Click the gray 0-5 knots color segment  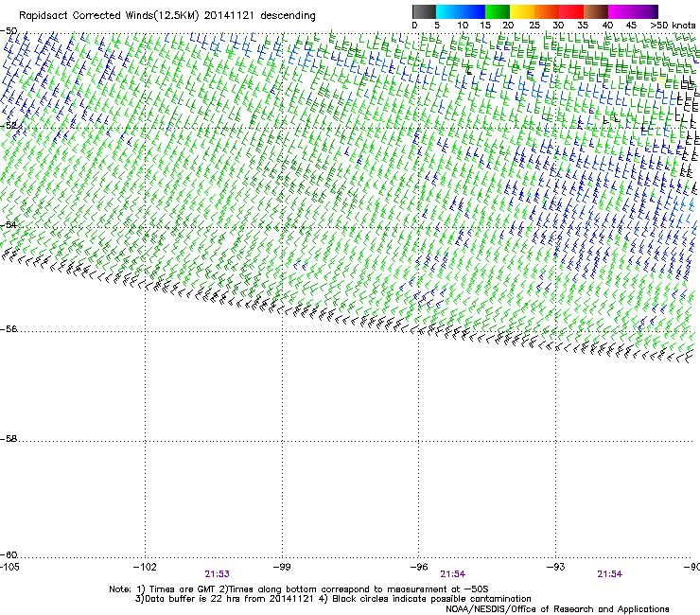(x=424, y=11)
